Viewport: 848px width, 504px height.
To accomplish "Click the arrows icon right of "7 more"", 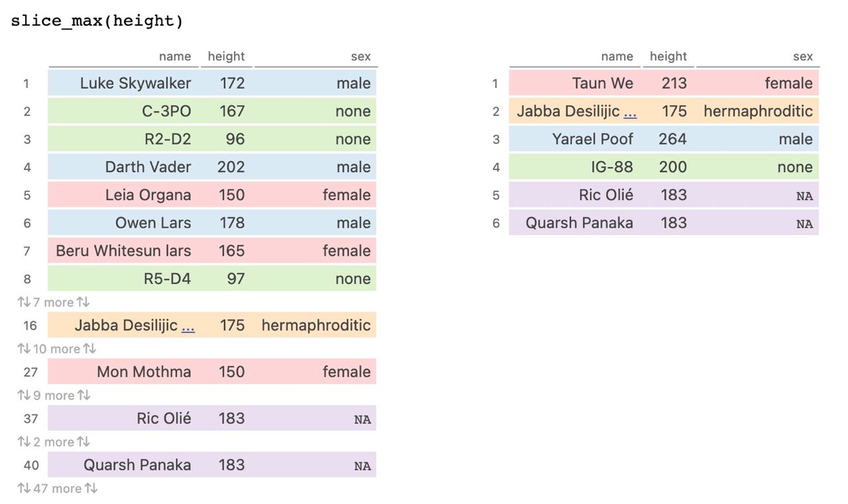I will 83,302.
